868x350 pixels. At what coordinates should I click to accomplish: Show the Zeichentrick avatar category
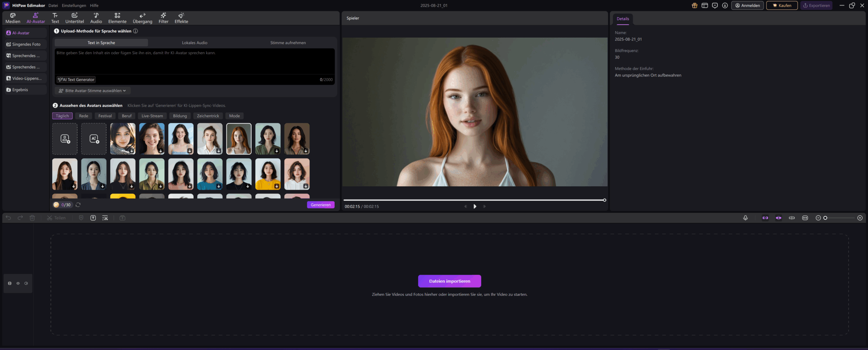click(208, 116)
